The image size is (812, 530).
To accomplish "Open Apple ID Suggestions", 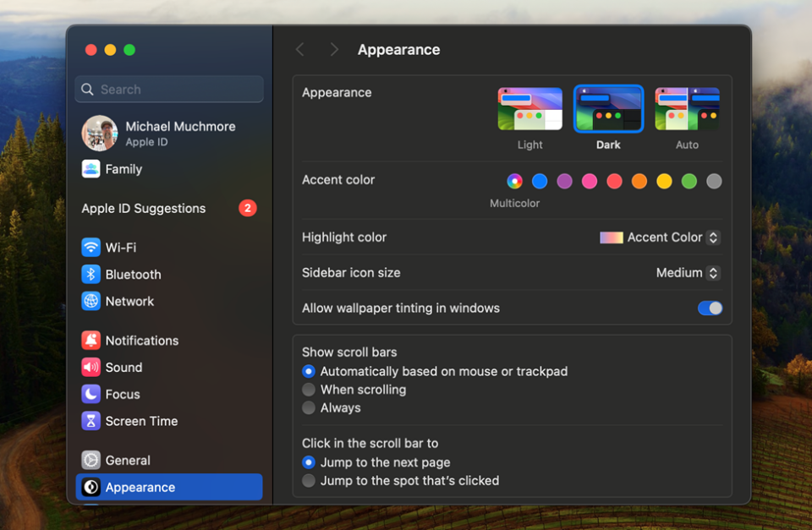I will [x=143, y=208].
